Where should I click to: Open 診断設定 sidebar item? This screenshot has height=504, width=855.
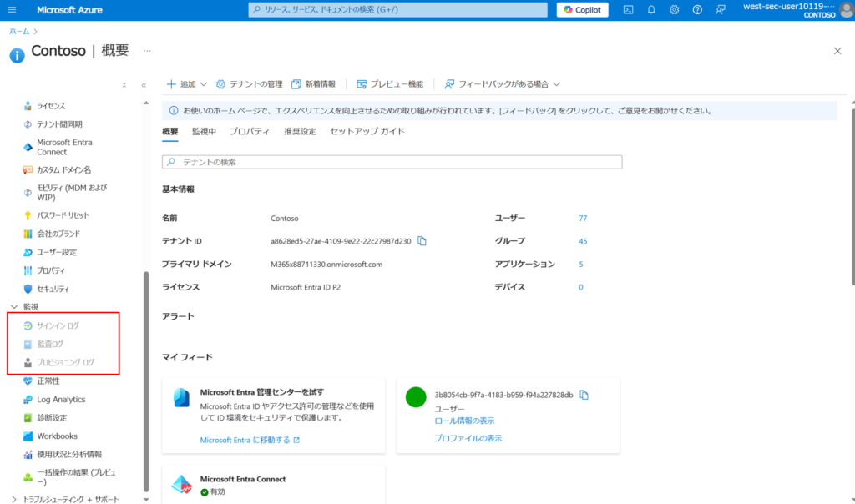coord(52,418)
